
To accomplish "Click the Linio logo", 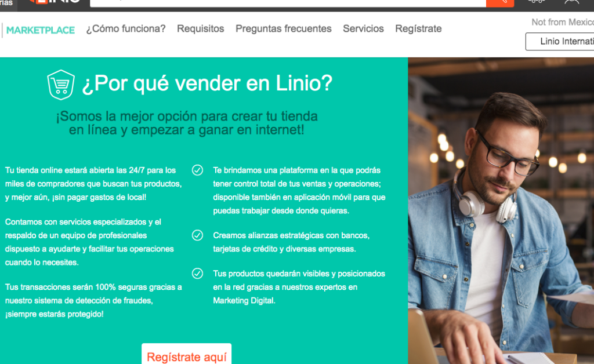I will point(55,2).
